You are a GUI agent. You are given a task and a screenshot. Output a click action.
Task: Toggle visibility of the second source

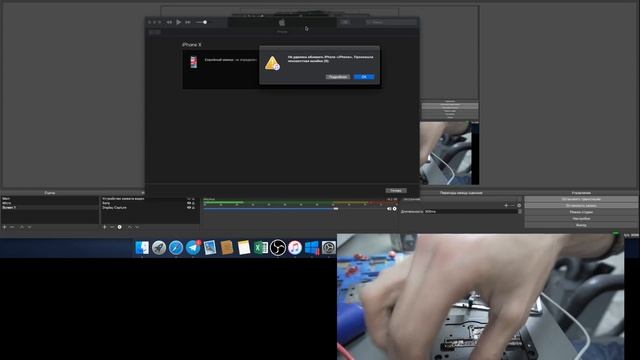click(189, 203)
